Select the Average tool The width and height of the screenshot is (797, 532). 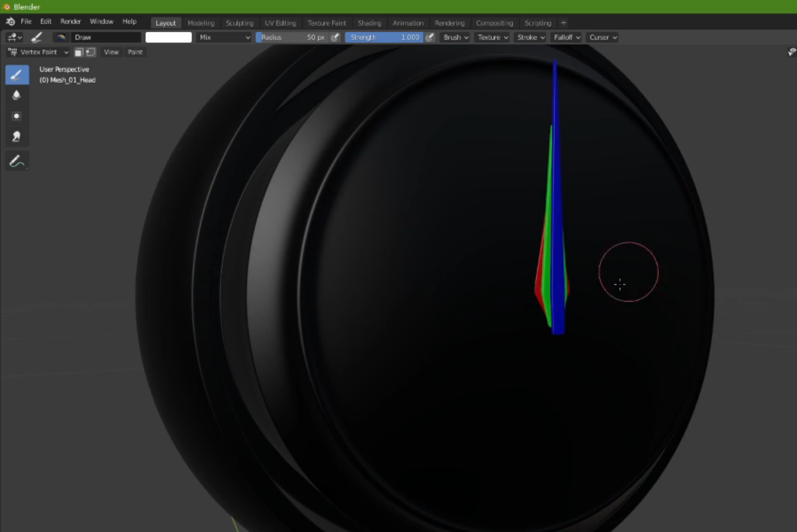click(17, 116)
